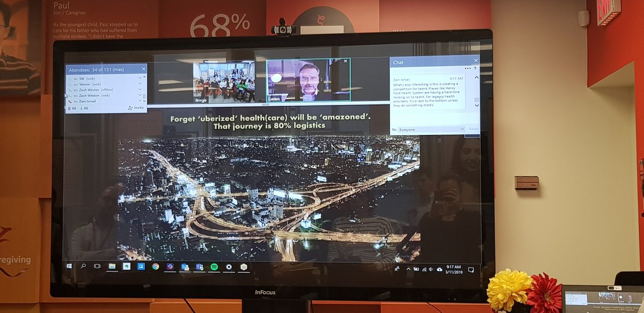Expand options for attendee SW

click(140, 78)
